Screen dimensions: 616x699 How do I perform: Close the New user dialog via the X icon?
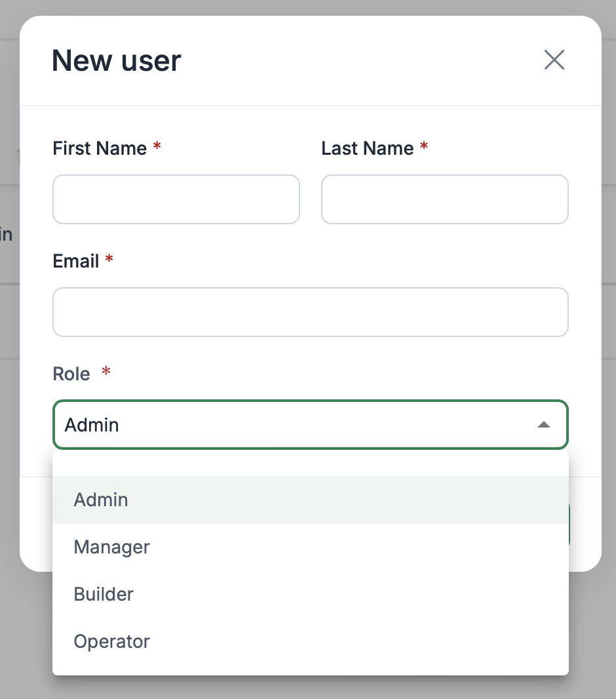[554, 60]
